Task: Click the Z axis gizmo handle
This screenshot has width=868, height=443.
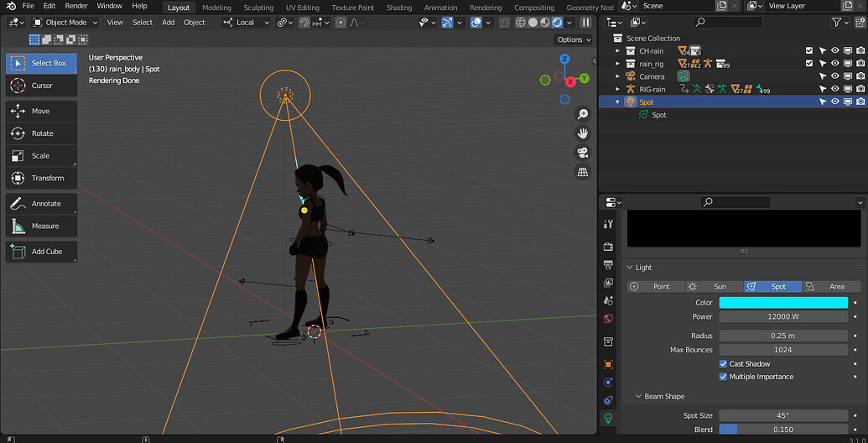Action: 564,59
